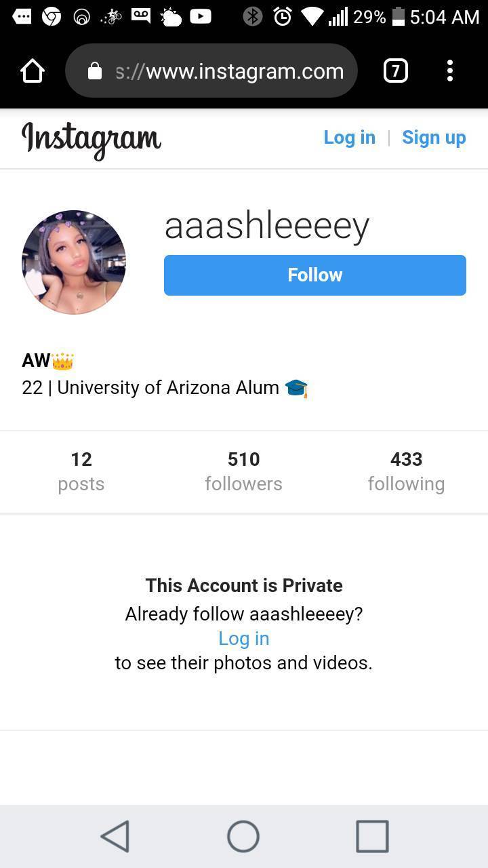Select the 12 posts tab

coord(81,471)
